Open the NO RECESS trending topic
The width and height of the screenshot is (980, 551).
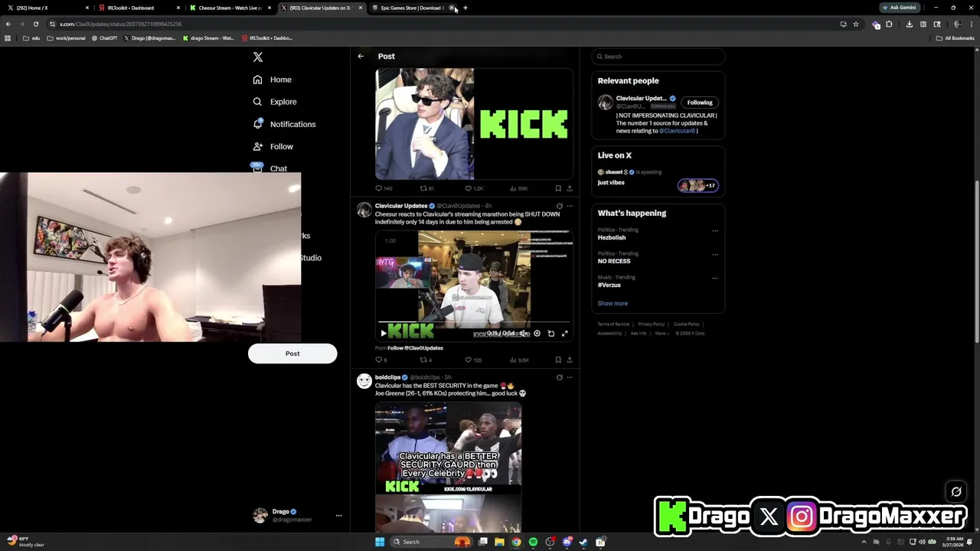click(614, 262)
